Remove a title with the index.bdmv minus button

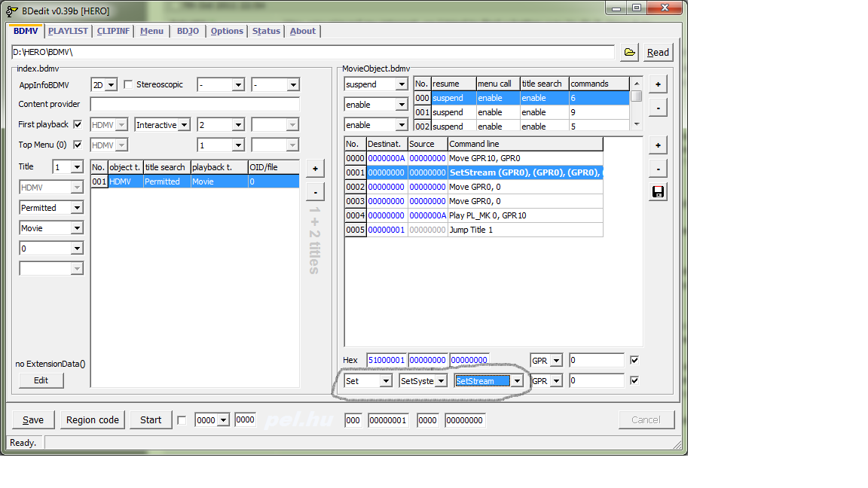tap(315, 192)
